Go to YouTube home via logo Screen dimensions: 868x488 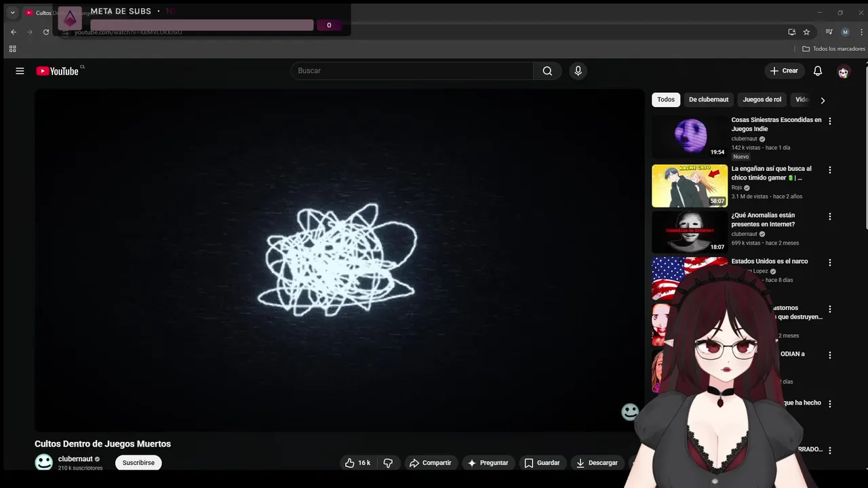point(58,71)
